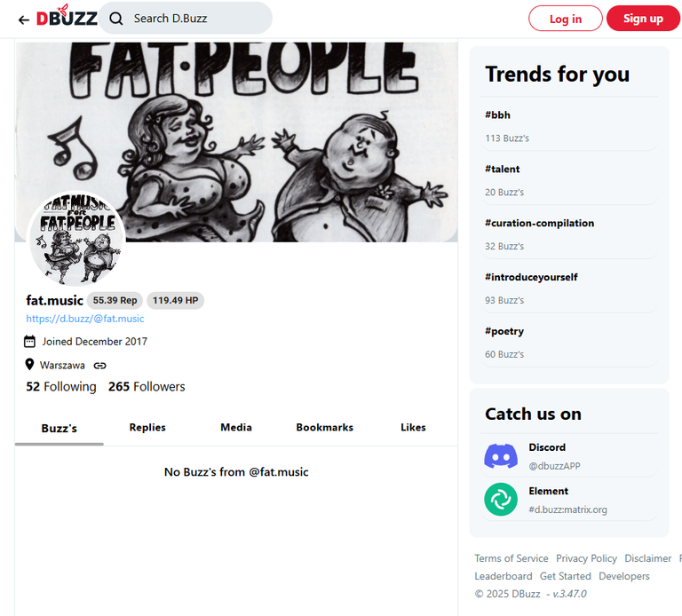Viewport: 682px width, 616px height.
Task: Open the Likes tab
Action: click(413, 428)
